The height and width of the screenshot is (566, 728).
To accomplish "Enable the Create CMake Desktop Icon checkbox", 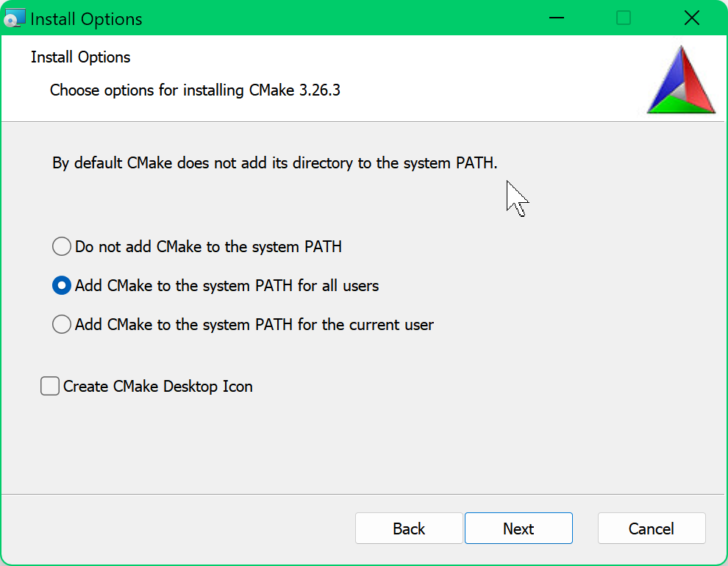I will [50, 386].
